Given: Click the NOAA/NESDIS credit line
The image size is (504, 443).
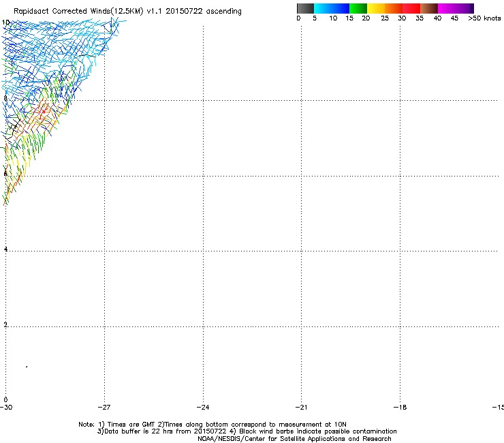Looking at the screenshot, I should [294, 439].
